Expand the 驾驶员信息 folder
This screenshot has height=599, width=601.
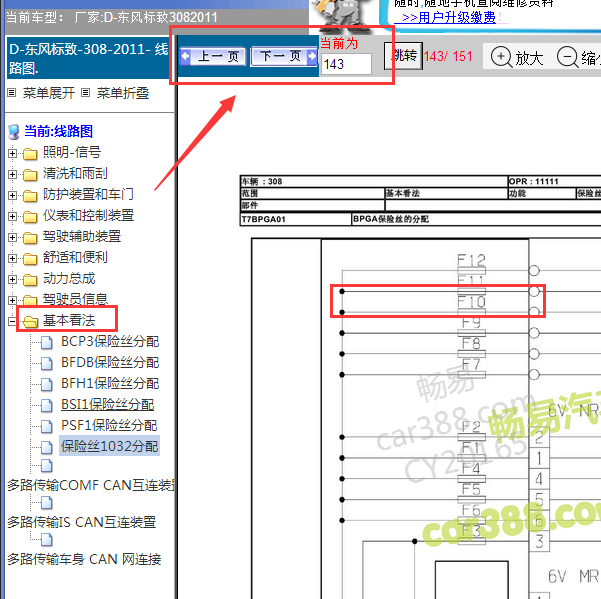pyautogui.click(x=12, y=300)
